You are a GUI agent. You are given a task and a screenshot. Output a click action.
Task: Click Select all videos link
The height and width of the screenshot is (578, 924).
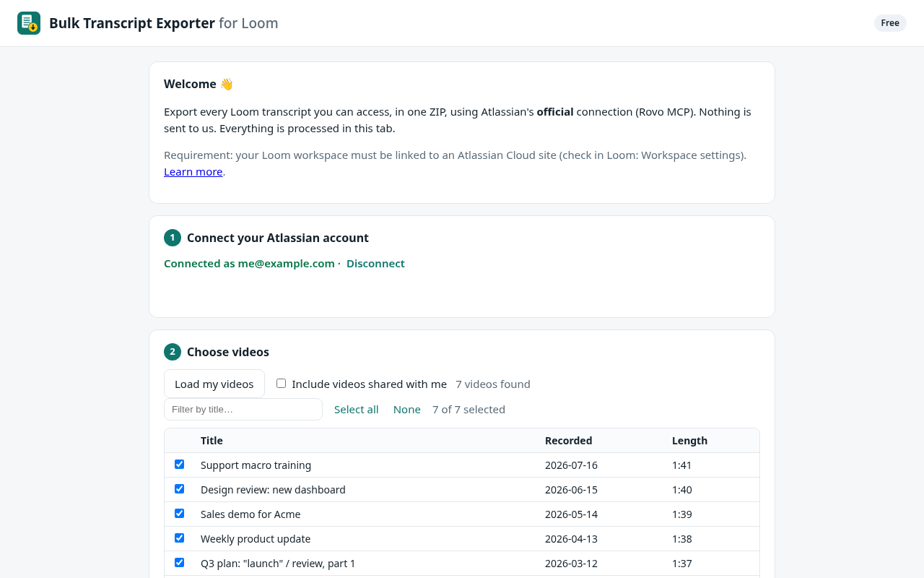point(357,410)
